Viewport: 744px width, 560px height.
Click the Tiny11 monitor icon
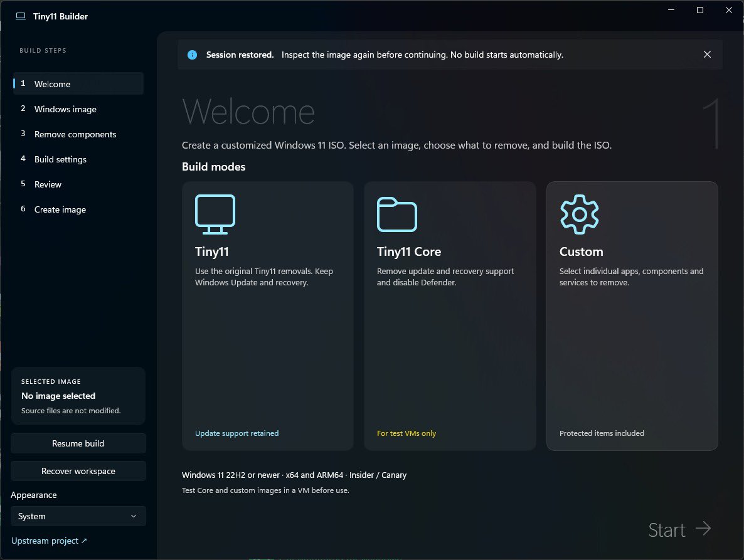tap(215, 214)
